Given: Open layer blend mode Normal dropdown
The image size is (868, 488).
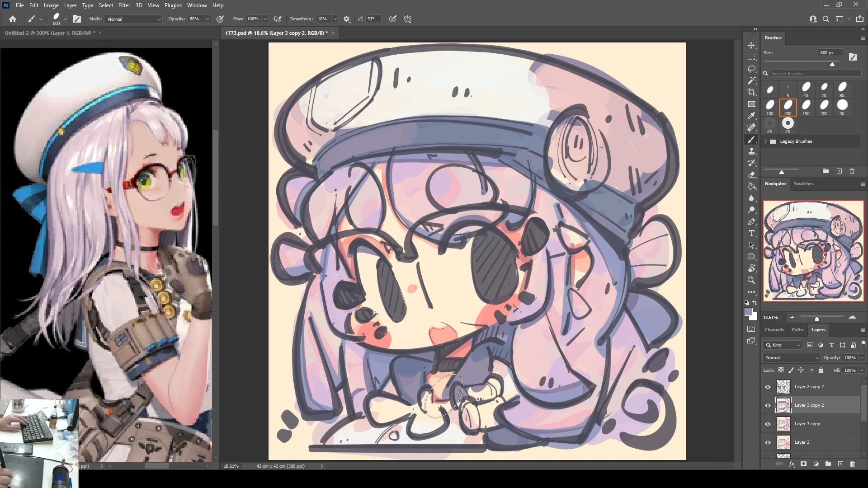Looking at the screenshot, I should 791,357.
